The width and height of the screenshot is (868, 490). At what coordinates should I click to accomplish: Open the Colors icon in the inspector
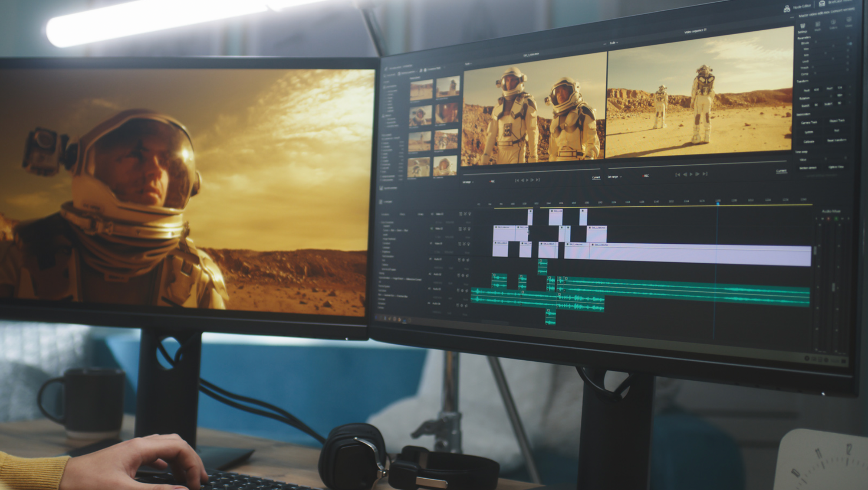(833, 23)
